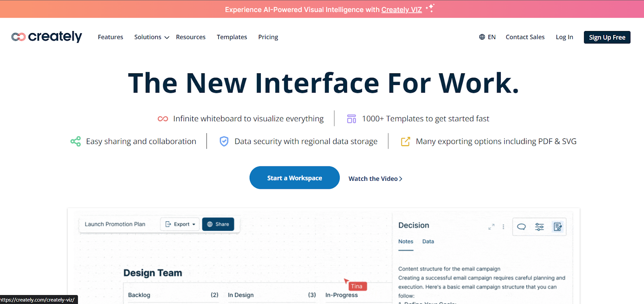Screen dimensions: 644x304
Task: Select the Notes tab
Action: (x=406, y=242)
